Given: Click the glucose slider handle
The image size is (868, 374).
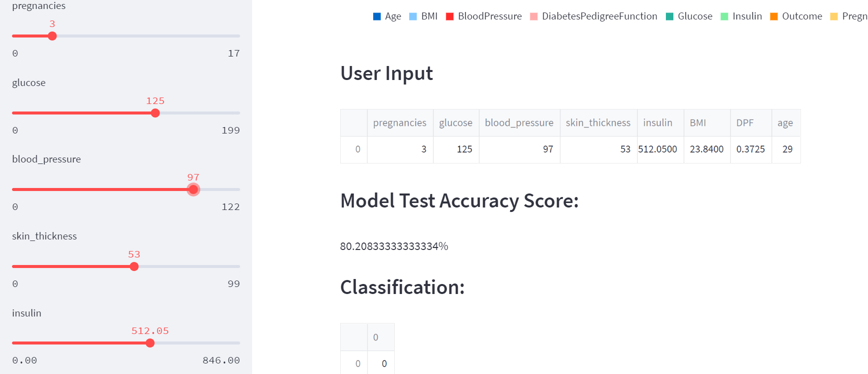Looking at the screenshot, I should coord(155,112).
